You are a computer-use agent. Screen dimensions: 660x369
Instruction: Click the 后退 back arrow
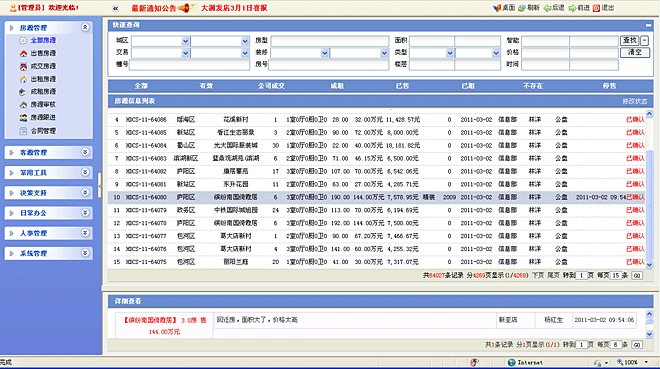point(547,8)
